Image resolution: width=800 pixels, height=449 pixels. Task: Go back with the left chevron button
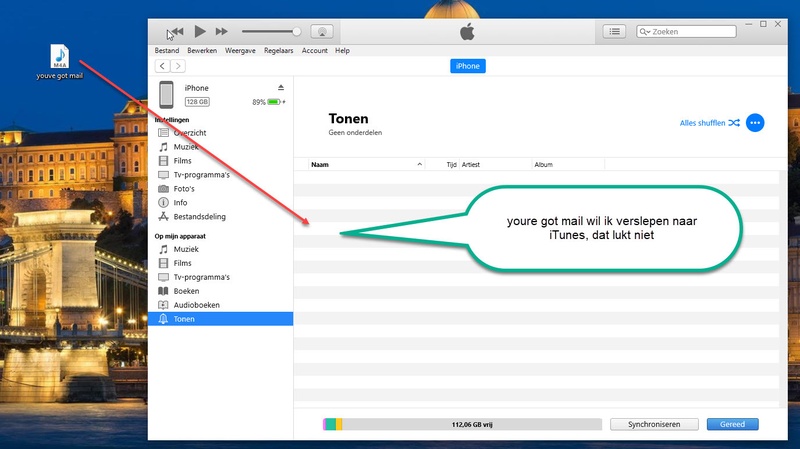(162, 66)
